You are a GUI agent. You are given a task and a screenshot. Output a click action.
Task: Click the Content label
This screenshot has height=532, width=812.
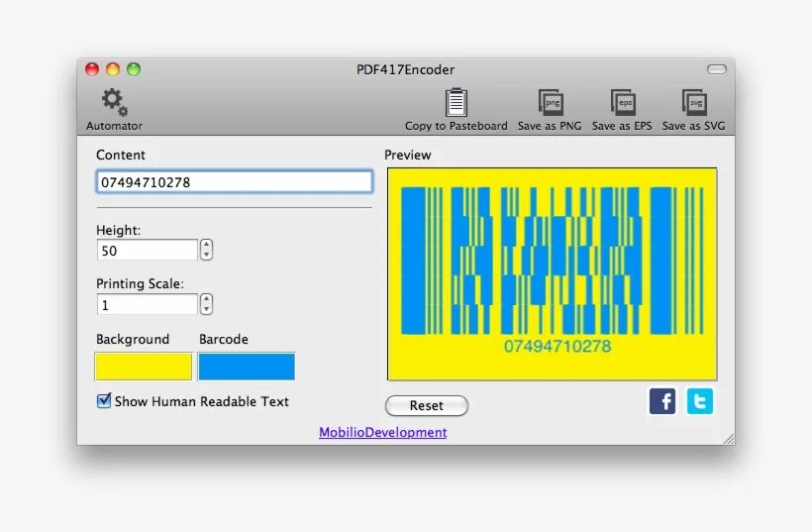point(121,155)
